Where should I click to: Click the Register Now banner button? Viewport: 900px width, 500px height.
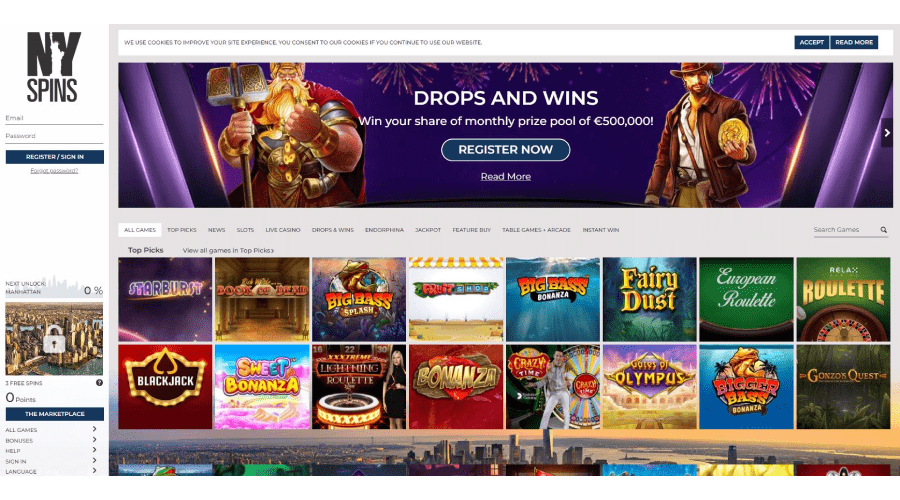pyautogui.click(x=506, y=150)
